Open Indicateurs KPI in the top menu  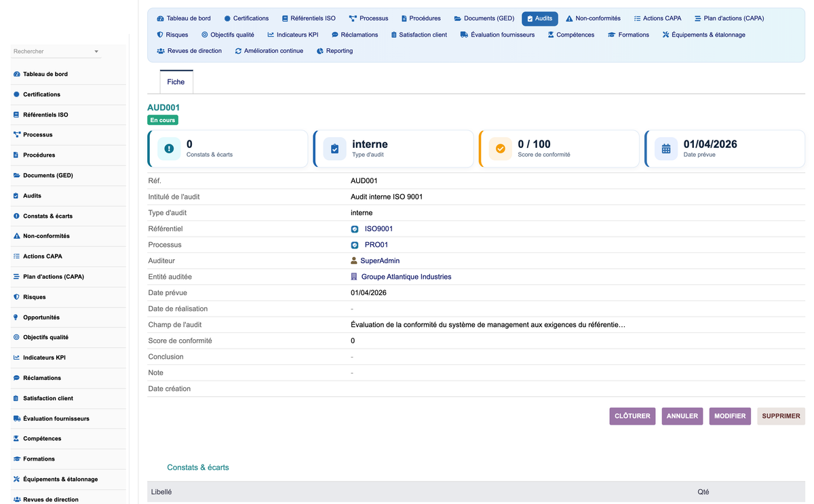[x=293, y=35]
